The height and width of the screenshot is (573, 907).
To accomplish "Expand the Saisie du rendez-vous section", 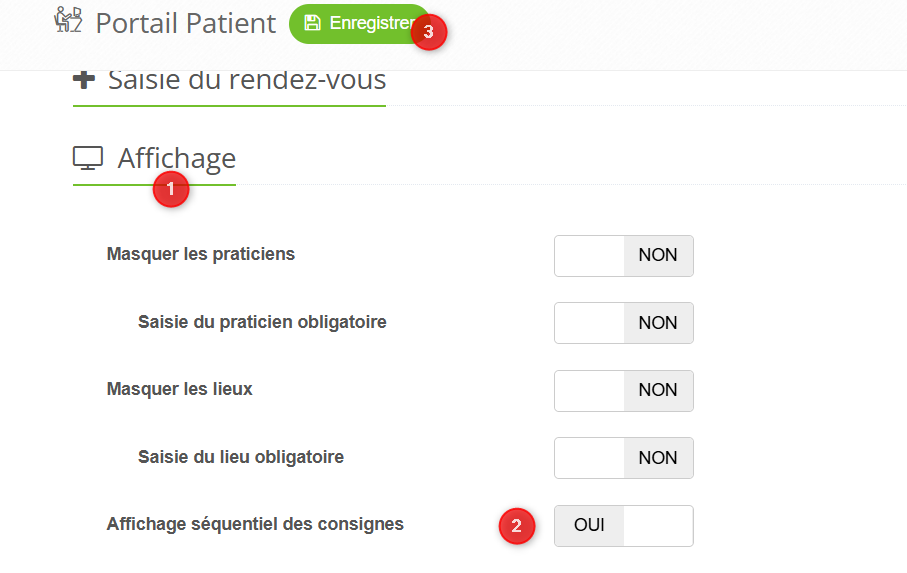I will tap(247, 80).
